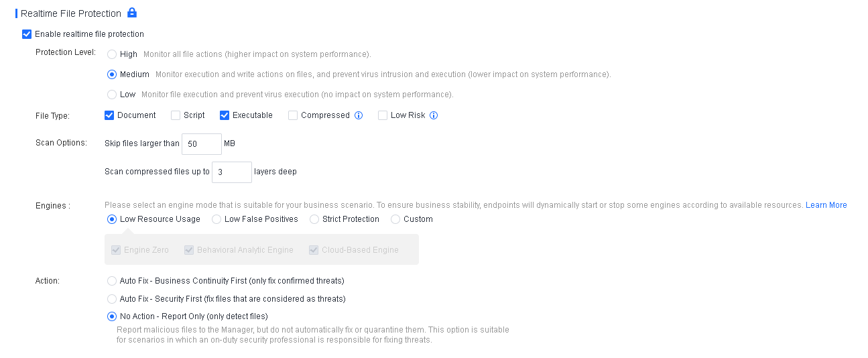Choose Auto Fix - Security First action
Screen dimensions: 868x358
tap(112, 299)
